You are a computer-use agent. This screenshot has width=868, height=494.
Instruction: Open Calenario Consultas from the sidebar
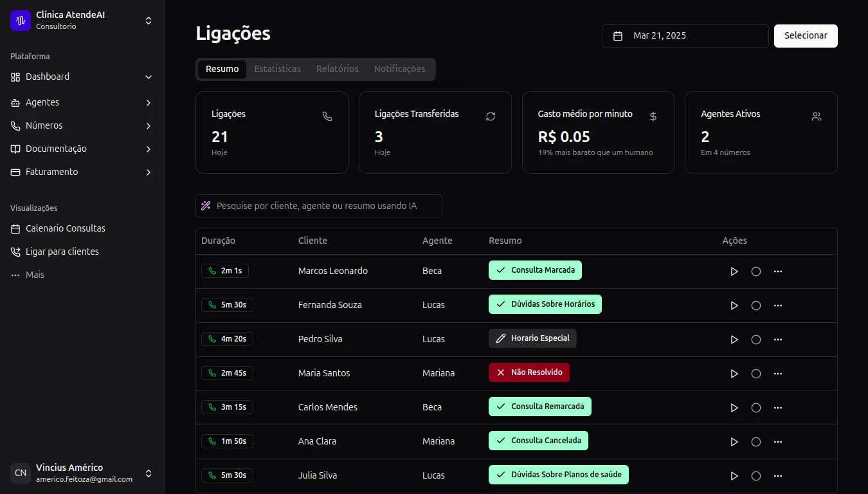pyautogui.click(x=65, y=228)
